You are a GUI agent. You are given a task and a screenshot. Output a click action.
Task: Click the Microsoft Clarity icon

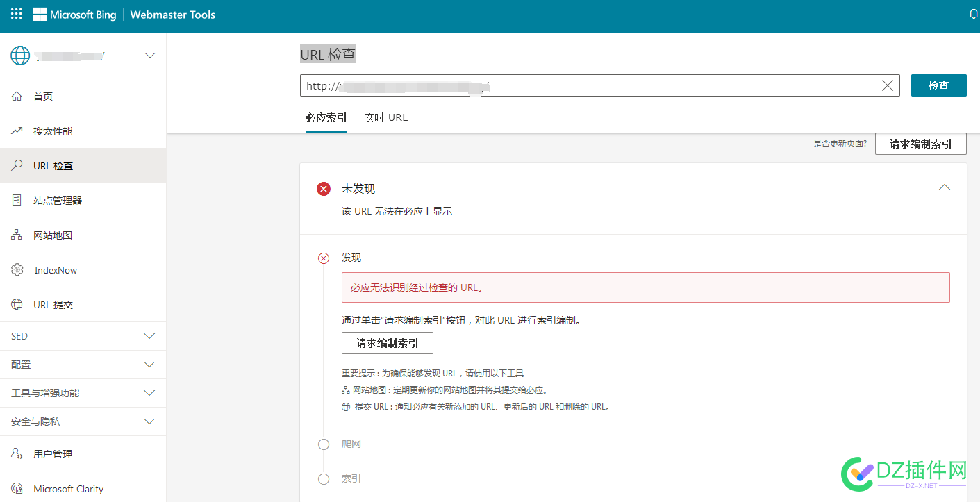pos(17,488)
